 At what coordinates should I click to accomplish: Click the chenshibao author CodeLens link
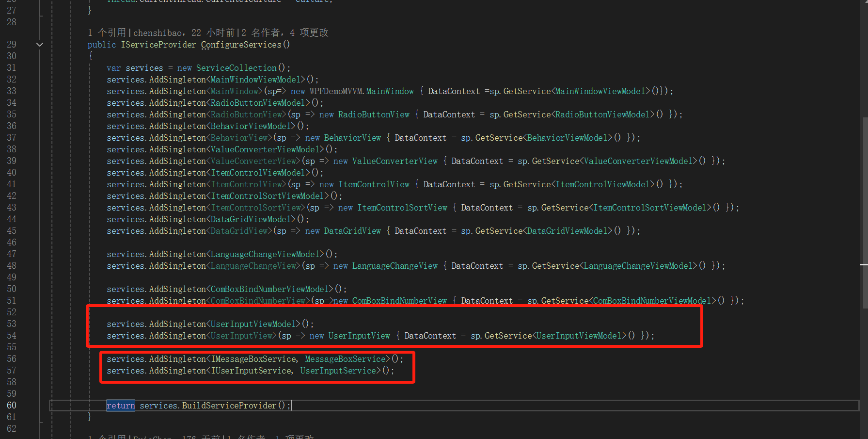(x=158, y=33)
